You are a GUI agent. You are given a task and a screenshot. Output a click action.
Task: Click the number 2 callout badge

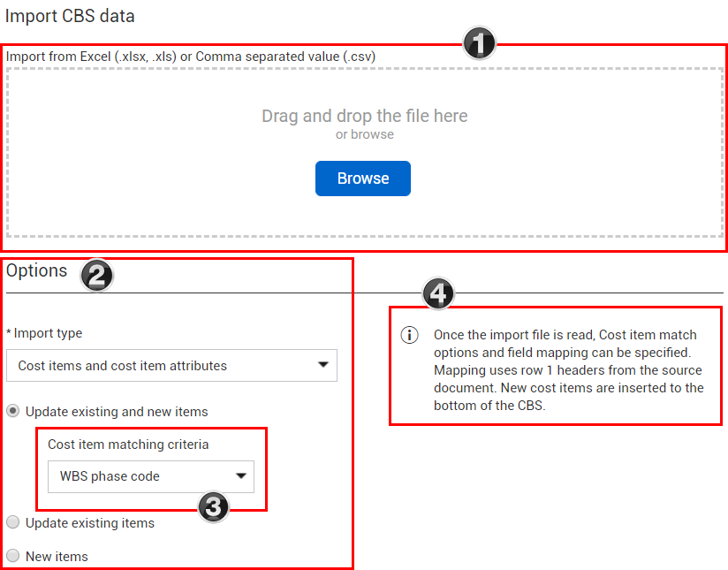coord(96,276)
